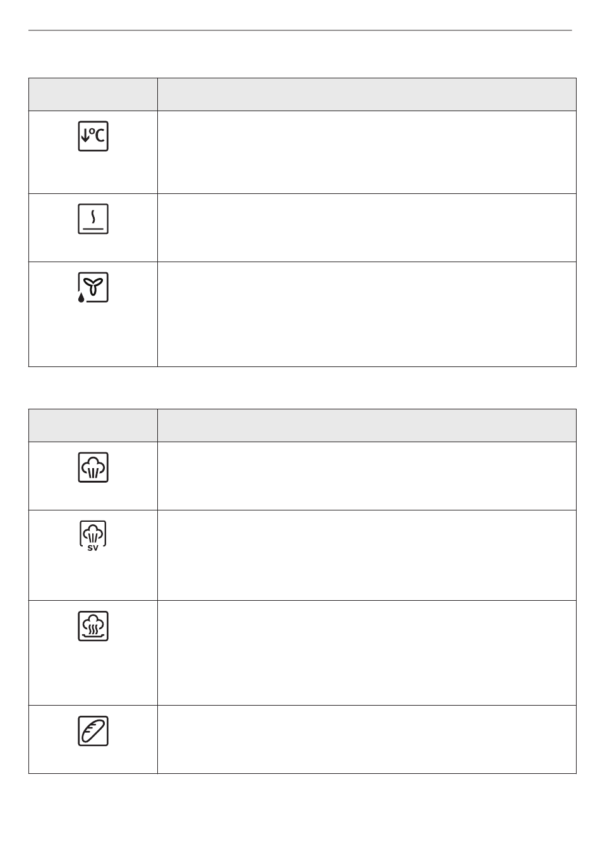The image size is (600, 868).
Task: Click the first table's gray symbol header cell
Action: pyautogui.click(x=93, y=95)
